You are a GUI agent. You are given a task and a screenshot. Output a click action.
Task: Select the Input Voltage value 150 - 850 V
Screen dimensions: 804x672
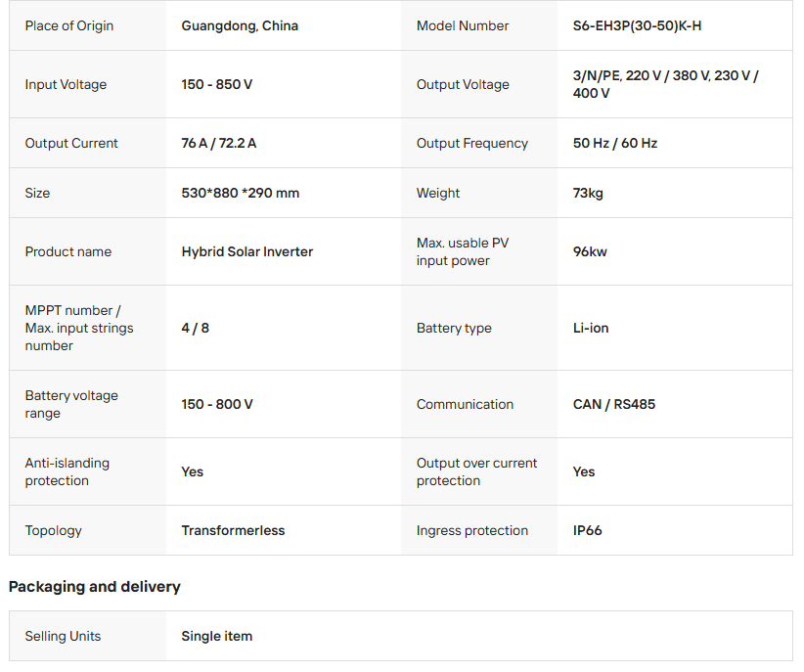(217, 84)
